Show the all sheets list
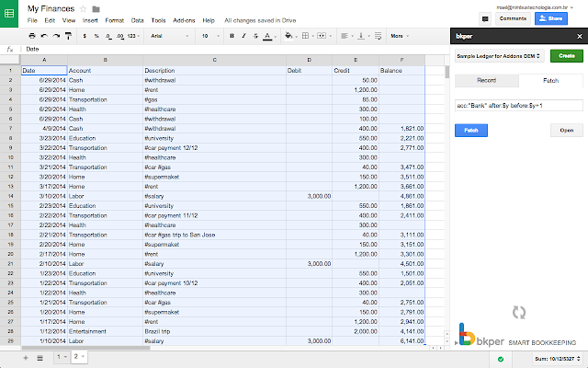Viewport: 588px width, 368px height. click(x=40, y=358)
